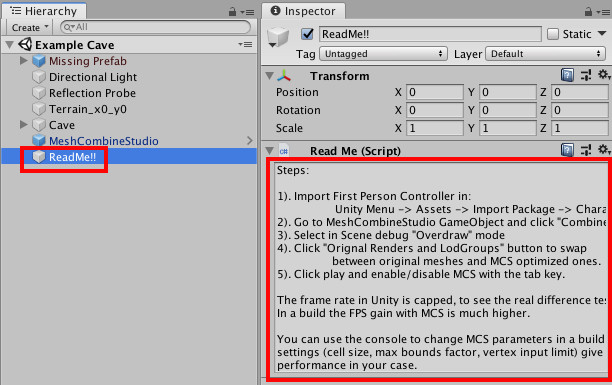The width and height of the screenshot is (612, 385).
Task: Open Read Me script gear settings menu
Action: pyautogui.click(x=604, y=150)
